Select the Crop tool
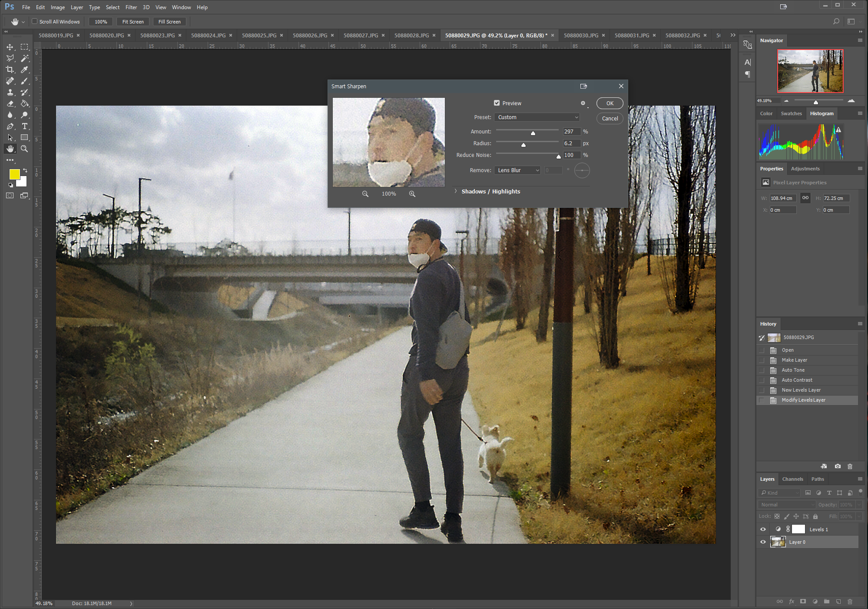Screen dimensions: 868x609 tap(10, 70)
